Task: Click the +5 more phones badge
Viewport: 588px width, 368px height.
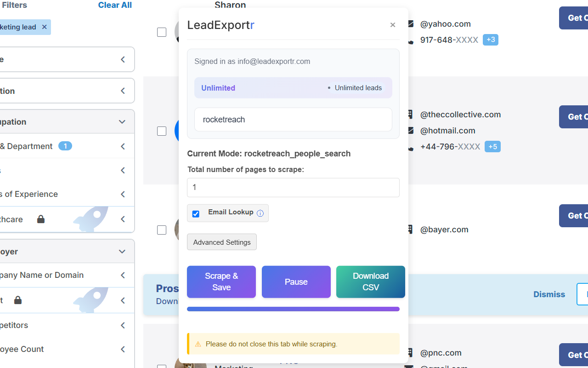Action: (x=492, y=147)
